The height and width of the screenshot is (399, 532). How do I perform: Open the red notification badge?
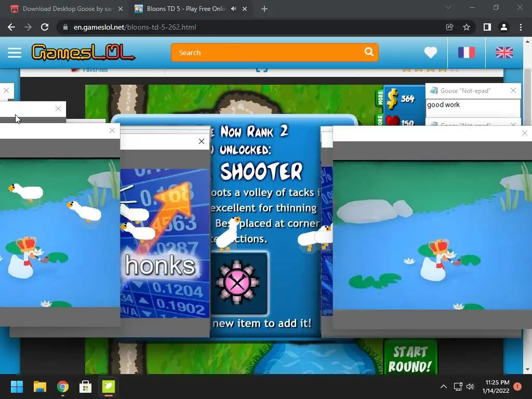coord(517,387)
